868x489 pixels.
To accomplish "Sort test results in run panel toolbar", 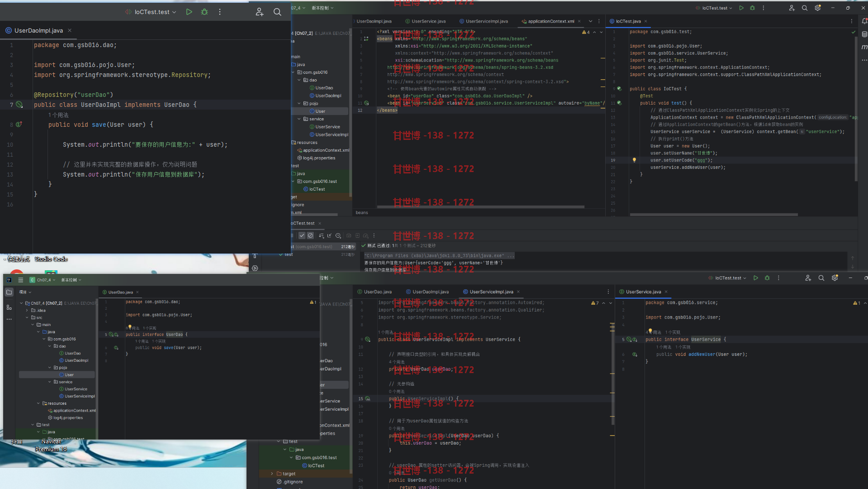I will coord(321,235).
